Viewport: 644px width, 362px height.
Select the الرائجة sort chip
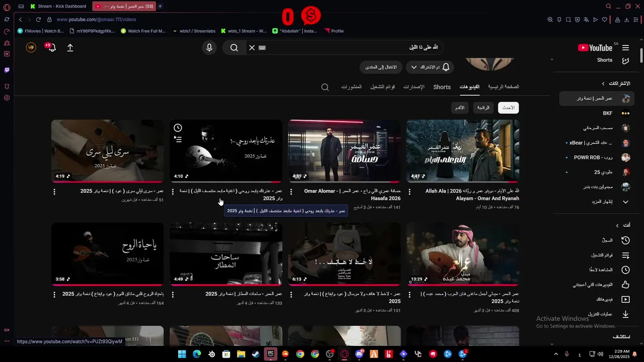[x=483, y=108]
